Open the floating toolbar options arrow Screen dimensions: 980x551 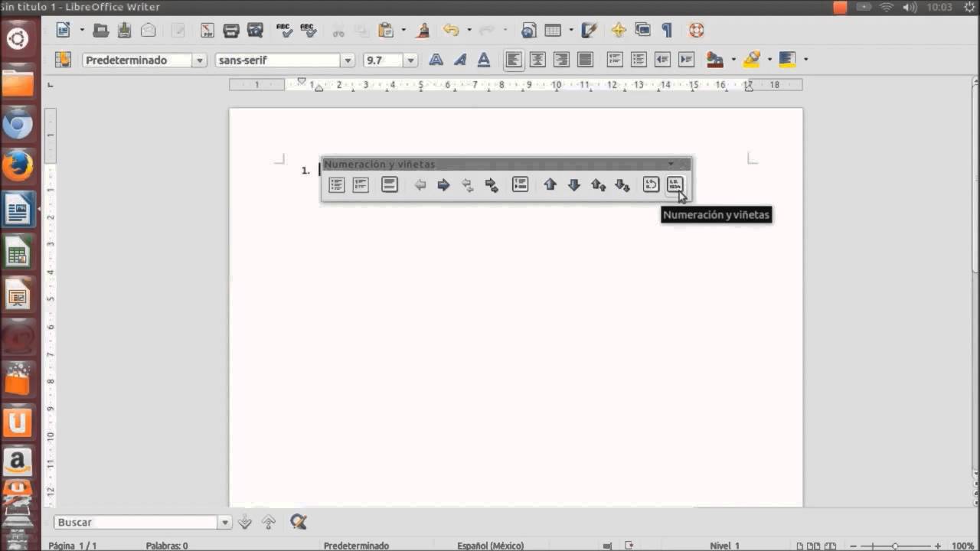click(671, 164)
